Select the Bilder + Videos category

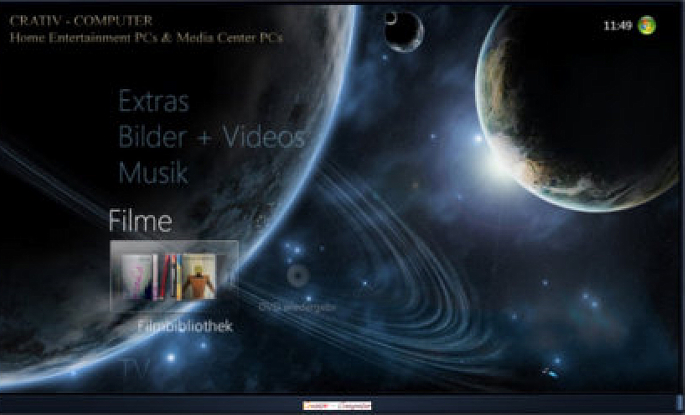212,137
